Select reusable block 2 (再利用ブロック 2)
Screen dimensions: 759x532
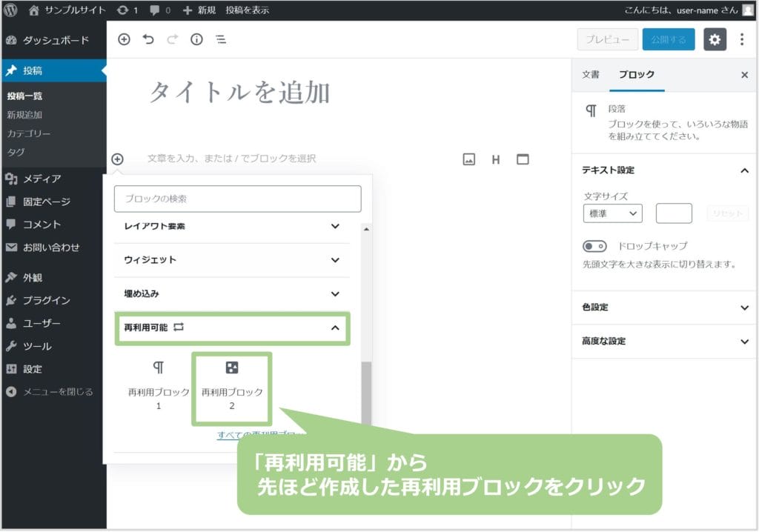pyautogui.click(x=232, y=388)
